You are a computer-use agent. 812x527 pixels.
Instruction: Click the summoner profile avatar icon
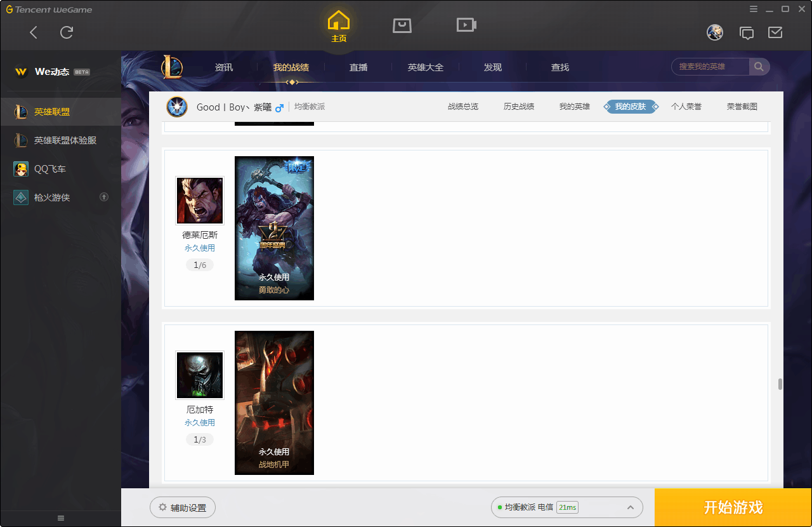pos(177,107)
